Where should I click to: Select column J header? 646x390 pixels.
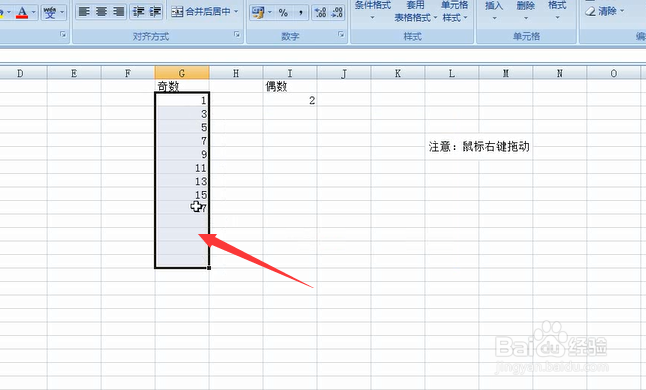point(344,73)
